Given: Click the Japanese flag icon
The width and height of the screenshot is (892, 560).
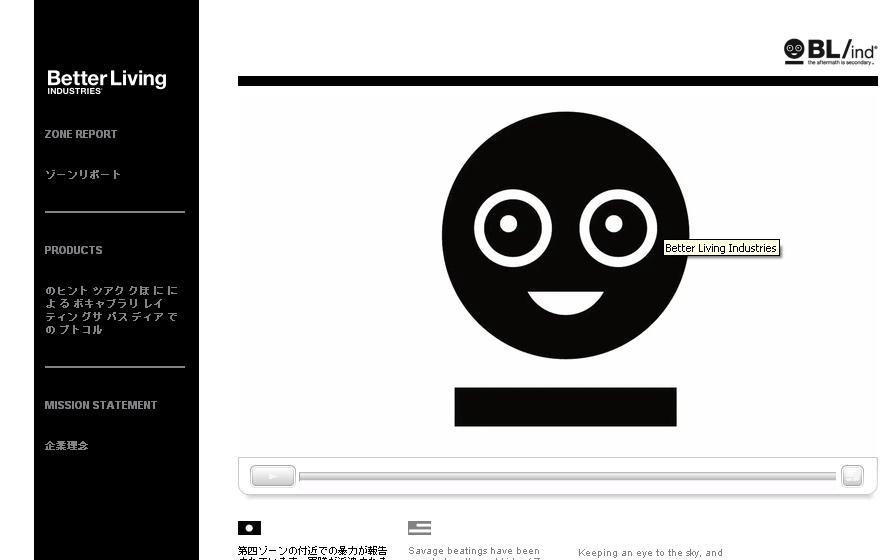Looking at the screenshot, I should [249, 528].
